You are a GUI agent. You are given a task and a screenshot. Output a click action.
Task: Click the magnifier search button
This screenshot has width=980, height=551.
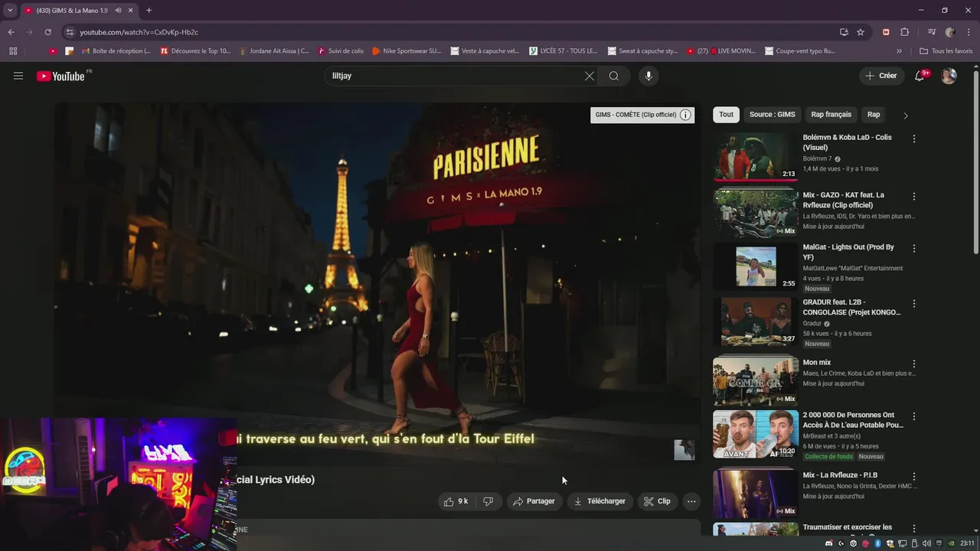tap(614, 76)
